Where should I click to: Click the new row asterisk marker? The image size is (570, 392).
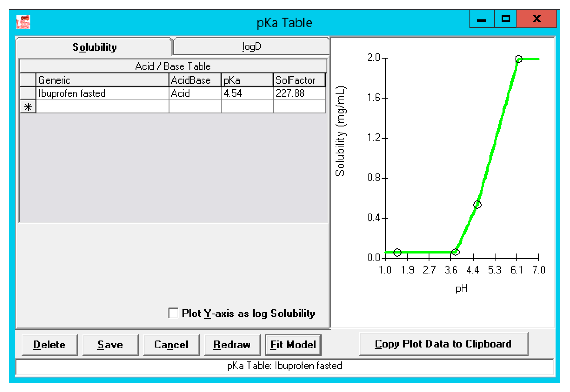28,107
